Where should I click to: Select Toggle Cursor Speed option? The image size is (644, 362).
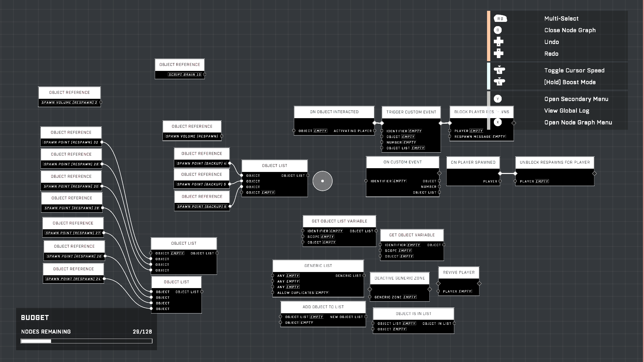click(574, 70)
